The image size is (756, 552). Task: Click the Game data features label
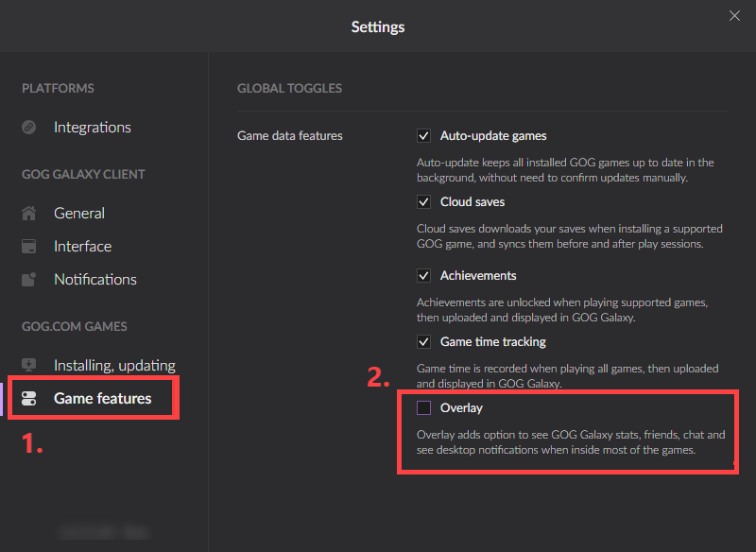[290, 136]
